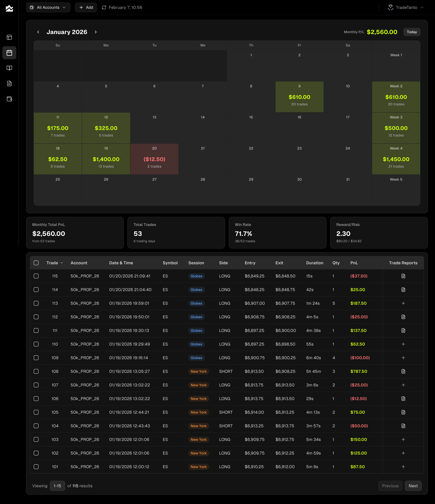Check the checkbox next to trade 110
The image size is (435, 504).
point(36,344)
